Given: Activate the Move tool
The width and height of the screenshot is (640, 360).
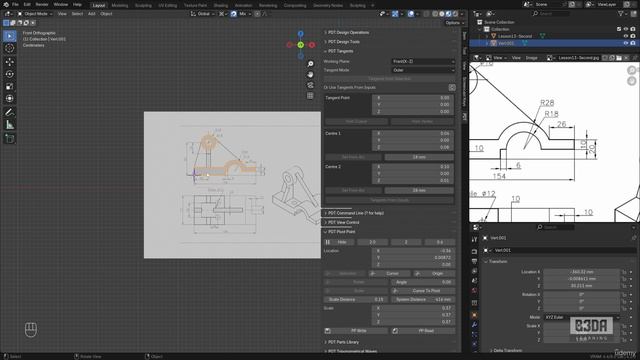Looking at the screenshot, I should click(10, 62).
